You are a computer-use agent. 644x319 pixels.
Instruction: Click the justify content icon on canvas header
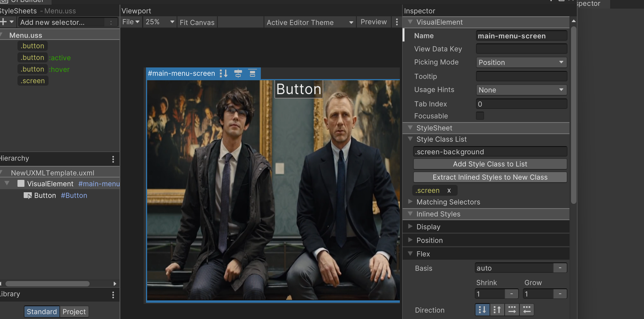click(x=252, y=73)
